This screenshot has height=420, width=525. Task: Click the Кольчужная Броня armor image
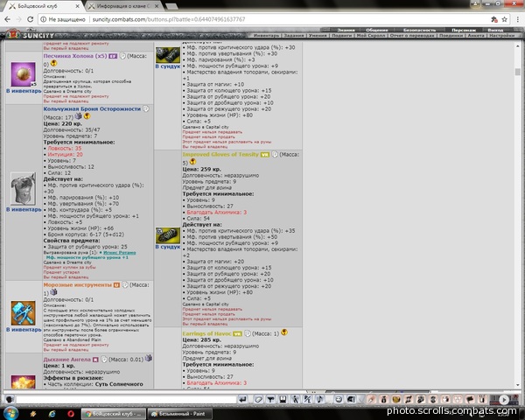pos(23,189)
